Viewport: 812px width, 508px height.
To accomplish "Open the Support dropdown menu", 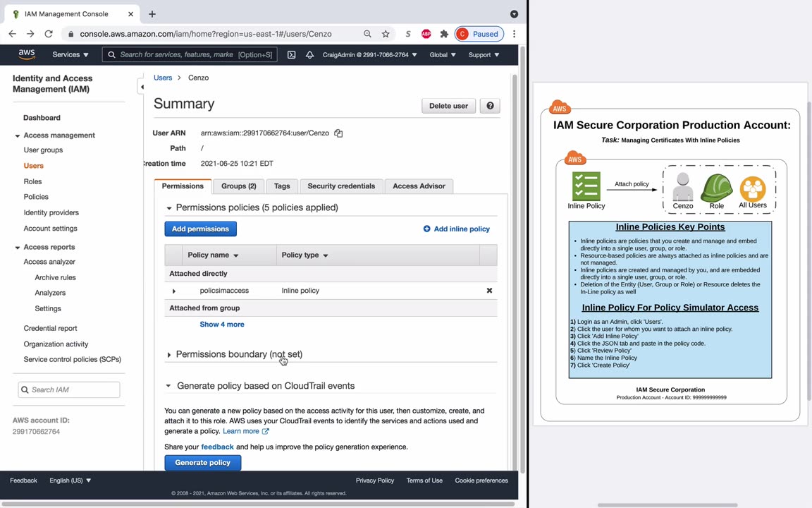I will [x=484, y=54].
